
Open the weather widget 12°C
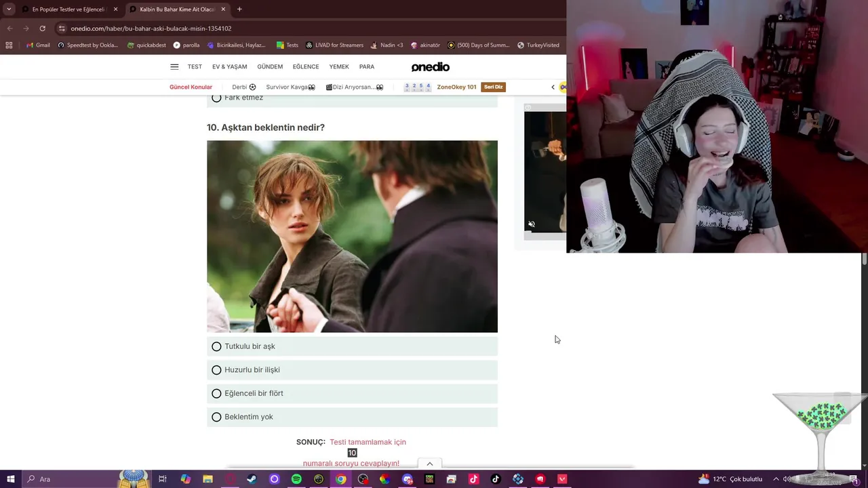(730, 479)
